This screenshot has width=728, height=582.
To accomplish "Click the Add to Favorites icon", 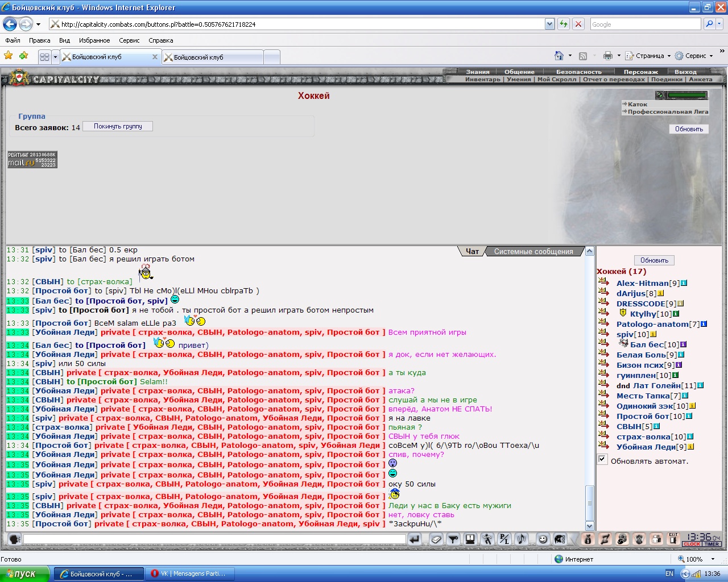I will click(x=23, y=56).
